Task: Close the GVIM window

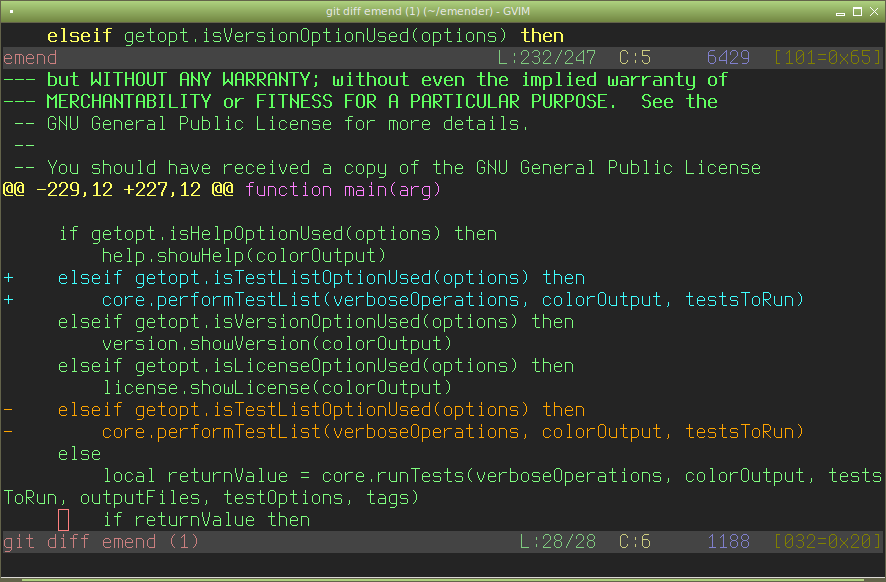Action: (x=874, y=10)
